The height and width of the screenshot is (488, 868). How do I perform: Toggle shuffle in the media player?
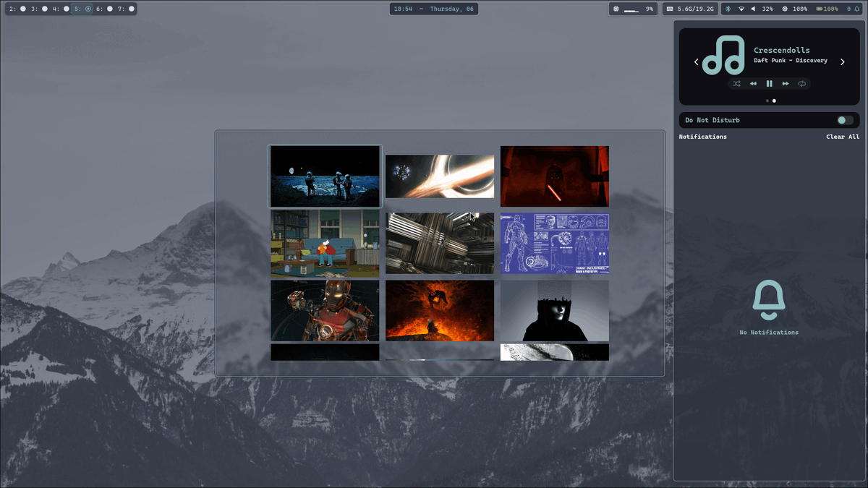pyautogui.click(x=736, y=84)
